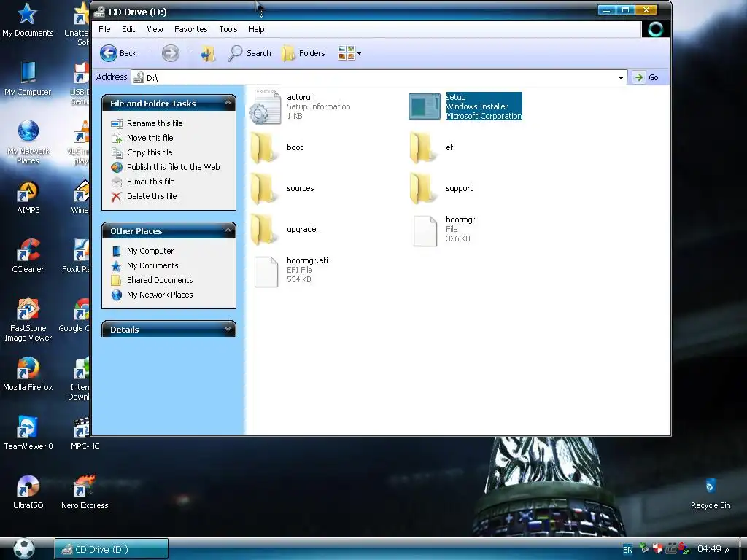The height and width of the screenshot is (560, 747).
Task: Open the File menu
Action: [x=104, y=29]
